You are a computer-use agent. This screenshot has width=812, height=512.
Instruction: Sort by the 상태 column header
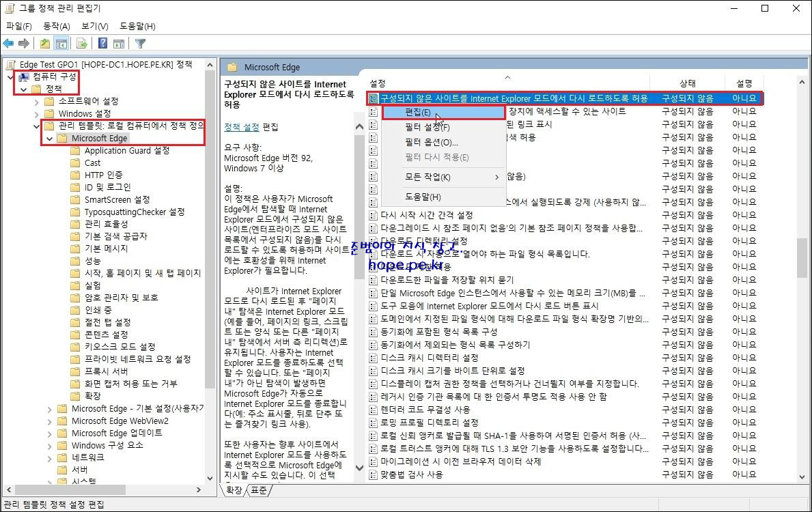(687, 83)
